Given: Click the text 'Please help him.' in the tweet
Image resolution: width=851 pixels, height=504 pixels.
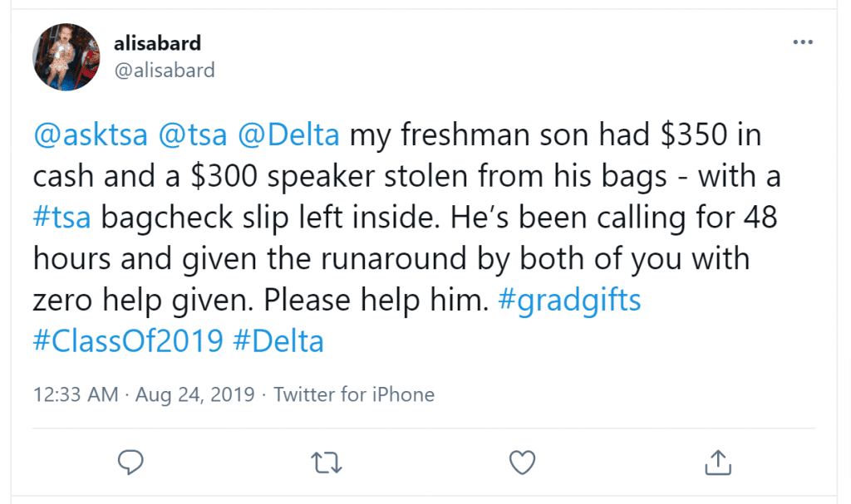Looking at the screenshot, I should (376, 300).
